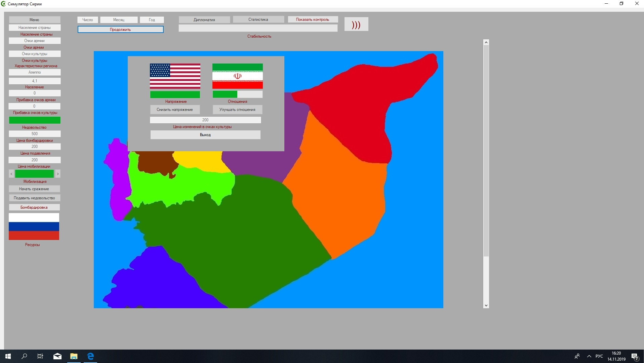
Task: Open taskbar search magnifier
Action: point(24,356)
